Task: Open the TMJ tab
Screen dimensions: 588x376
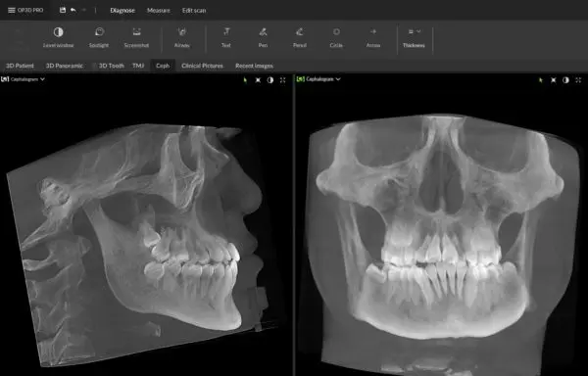Action: [138, 66]
